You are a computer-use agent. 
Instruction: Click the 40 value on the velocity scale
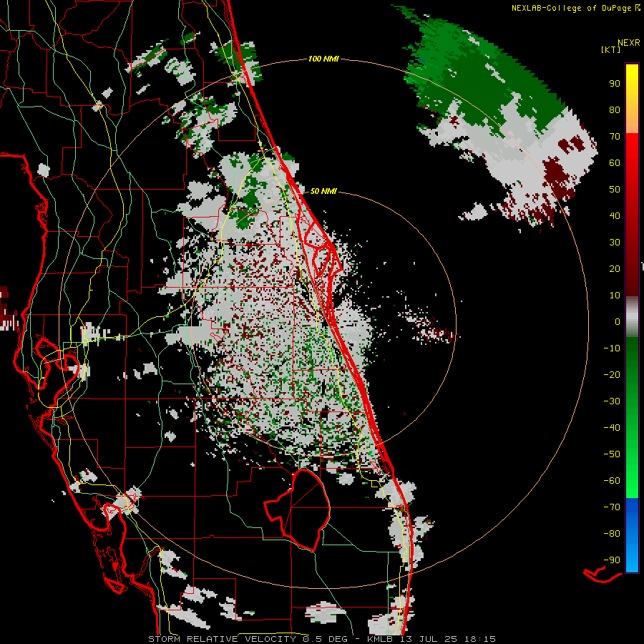coord(615,216)
